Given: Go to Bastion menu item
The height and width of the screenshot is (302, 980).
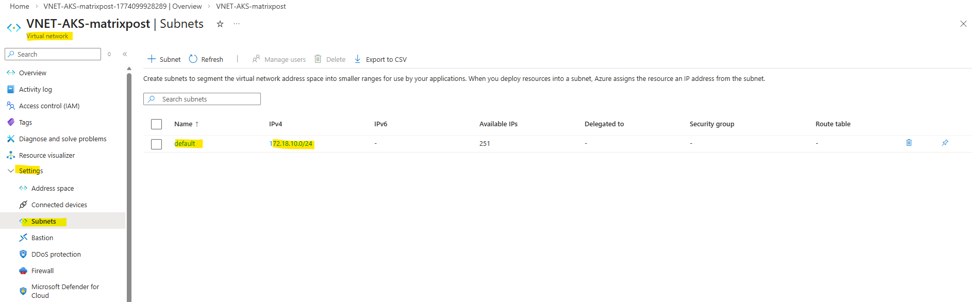Looking at the screenshot, I should [x=42, y=238].
